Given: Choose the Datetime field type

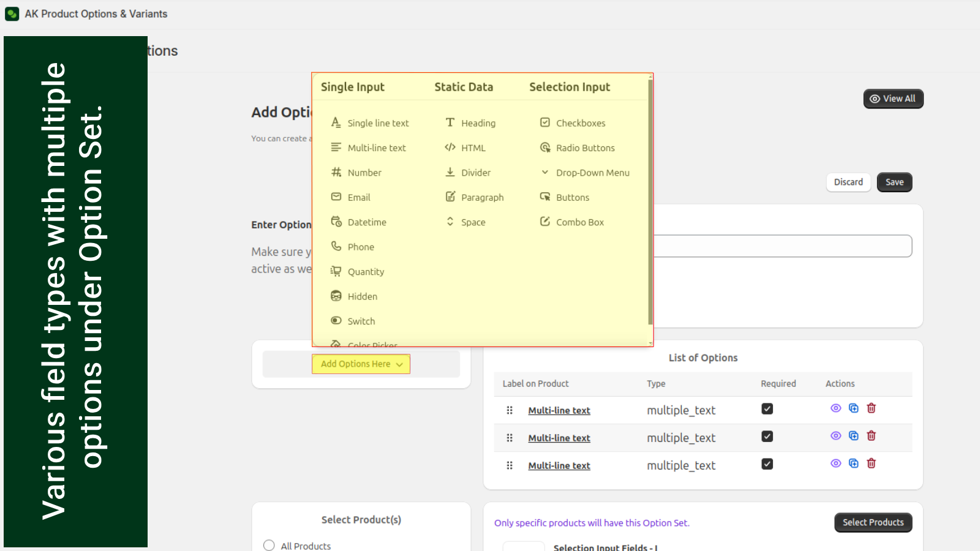Looking at the screenshot, I should point(366,222).
